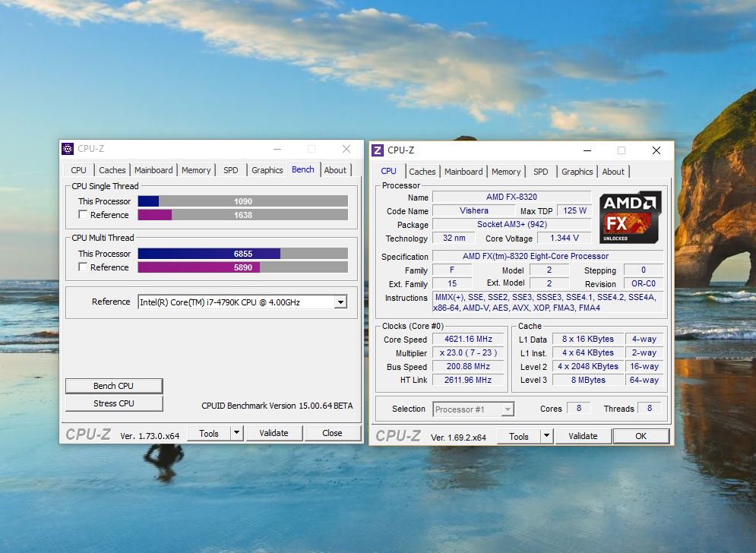Click the Bus Speed value 200.88 MHz
756x553 pixels.
pyautogui.click(x=468, y=366)
